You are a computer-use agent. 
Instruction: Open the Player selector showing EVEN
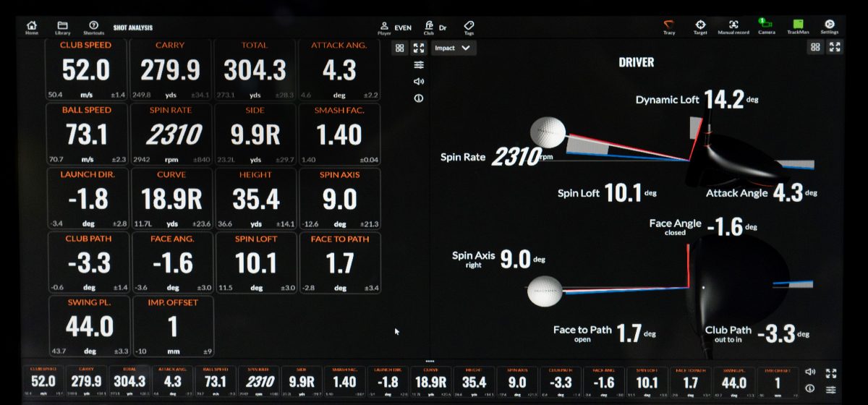point(395,27)
